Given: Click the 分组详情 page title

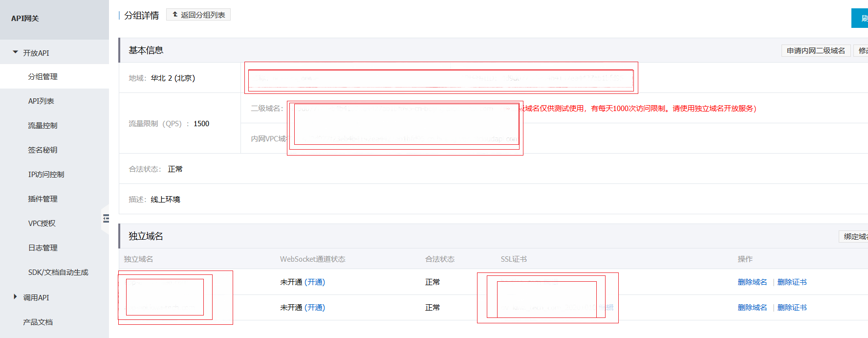Looking at the screenshot, I should tap(142, 16).
